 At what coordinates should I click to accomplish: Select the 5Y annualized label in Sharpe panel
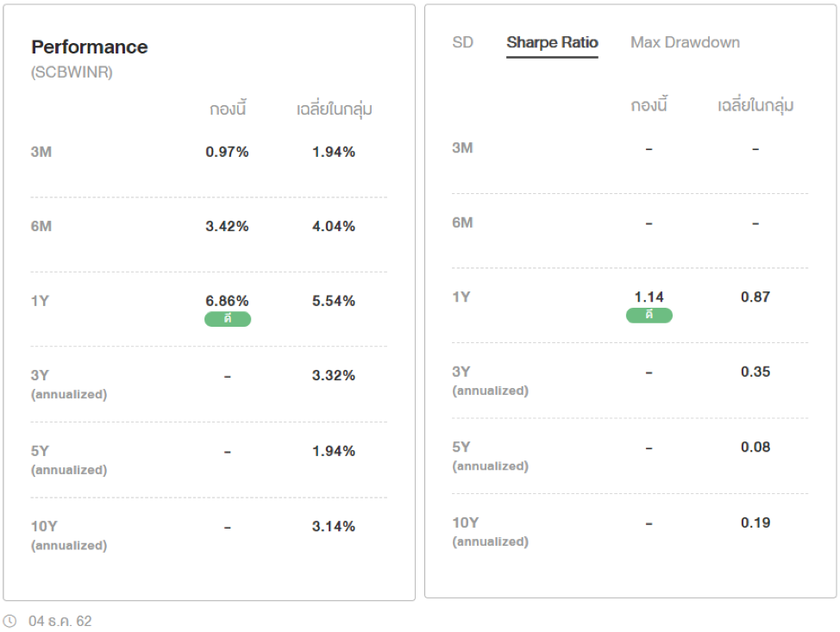click(490, 455)
